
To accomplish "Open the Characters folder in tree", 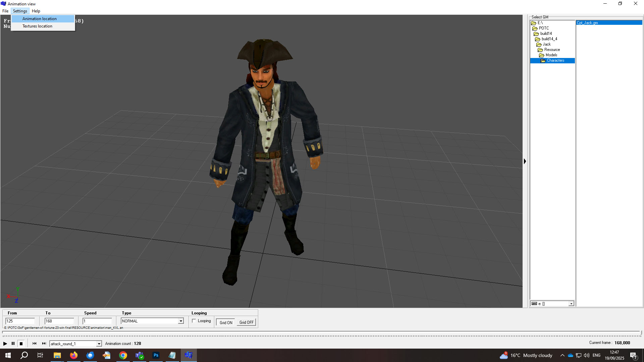I will 555,61.
